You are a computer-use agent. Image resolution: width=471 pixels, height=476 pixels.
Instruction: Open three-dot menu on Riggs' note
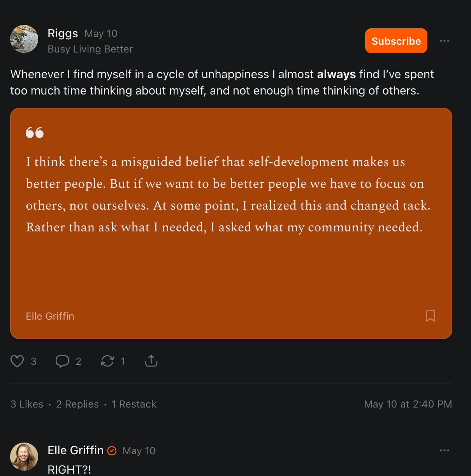[x=444, y=41]
